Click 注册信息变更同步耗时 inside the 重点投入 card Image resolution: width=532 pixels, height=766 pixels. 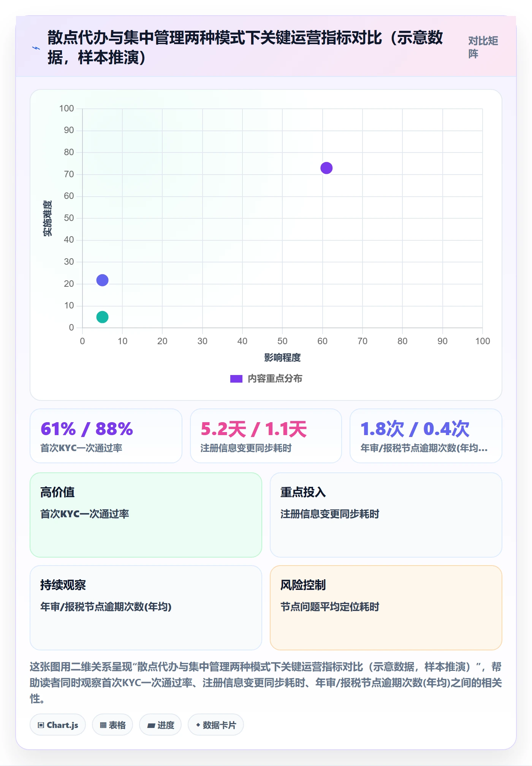(330, 514)
